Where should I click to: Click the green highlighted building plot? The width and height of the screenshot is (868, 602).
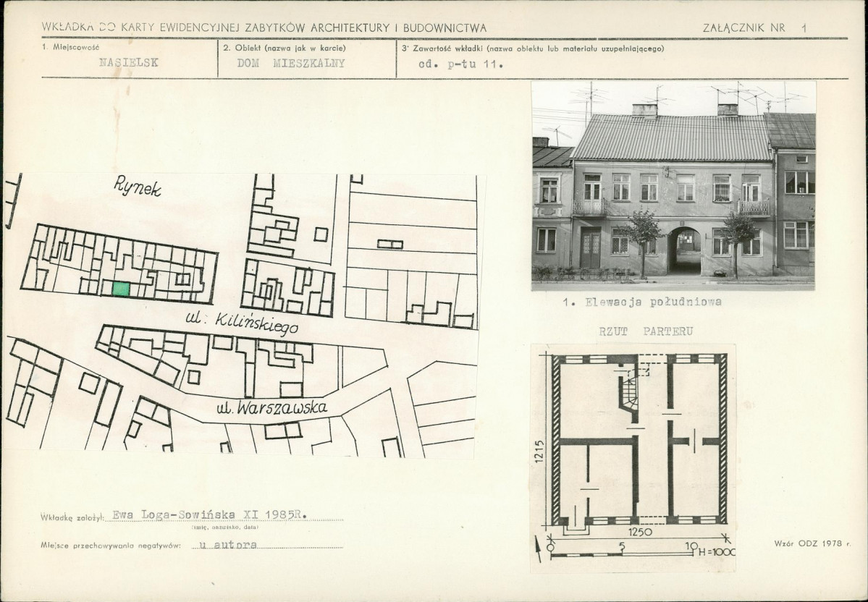pyautogui.click(x=121, y=289)
